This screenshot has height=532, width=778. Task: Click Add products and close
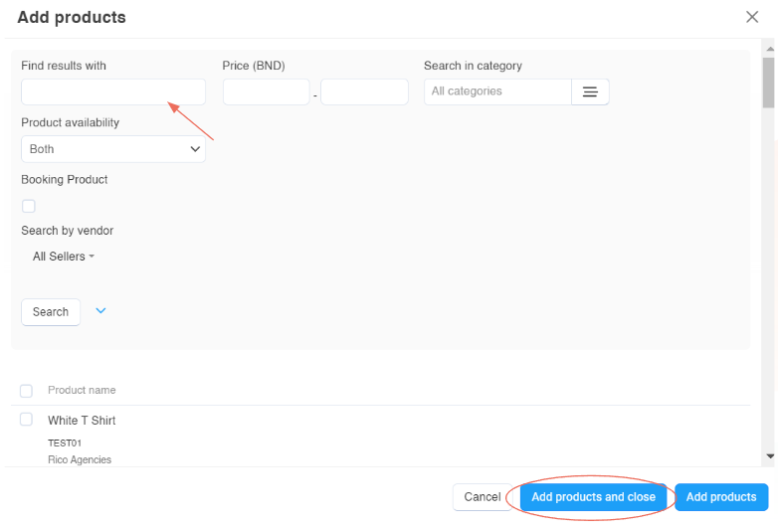[594, 497]
